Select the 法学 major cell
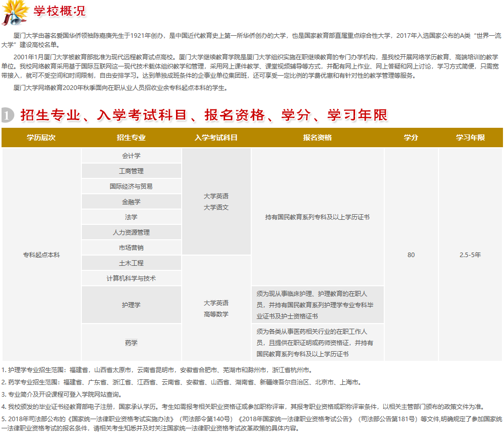 coord(132,217)
